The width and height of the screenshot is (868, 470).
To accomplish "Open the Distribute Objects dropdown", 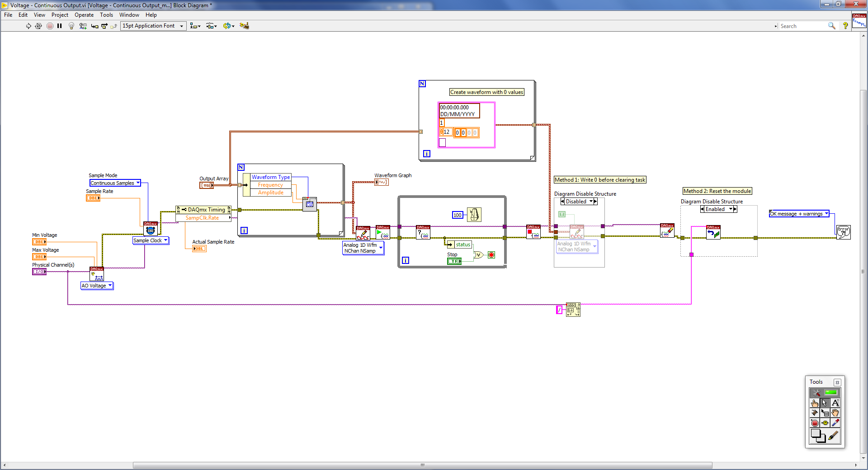I will click(212, 26).
